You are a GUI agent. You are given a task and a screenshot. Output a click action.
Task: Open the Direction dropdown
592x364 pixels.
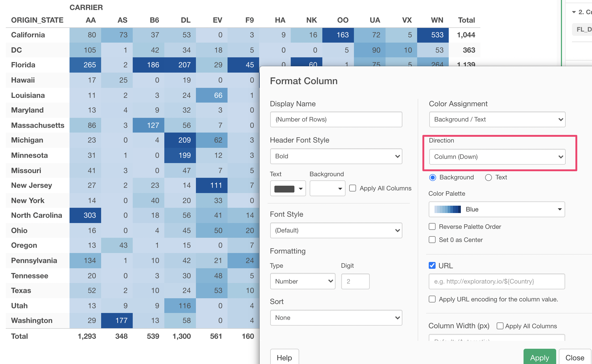[497, 157]
